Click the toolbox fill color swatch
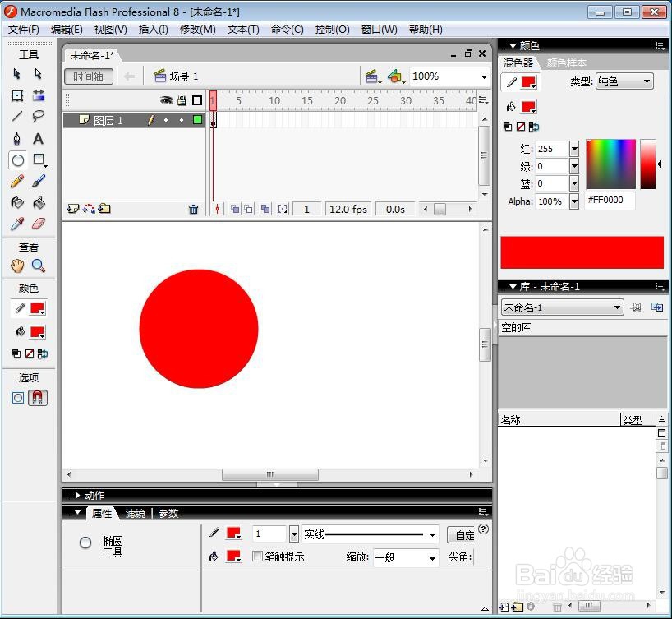 pyautogui.click(x=38, y=331)
